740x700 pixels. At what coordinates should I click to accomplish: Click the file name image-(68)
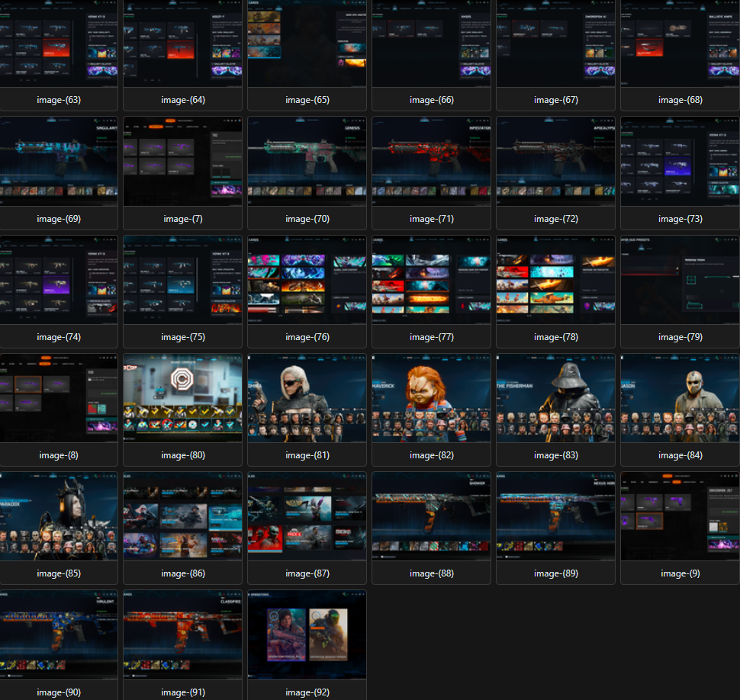pos(680,100)
